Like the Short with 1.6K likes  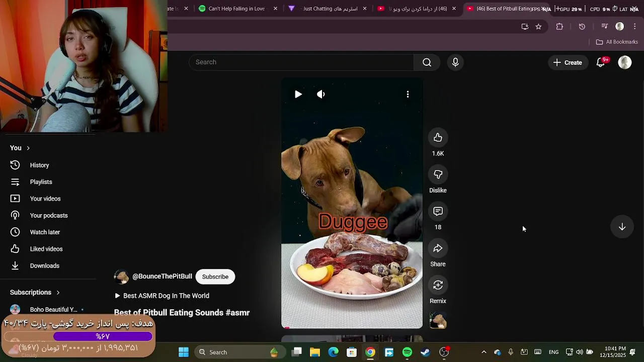pos(438,138)
